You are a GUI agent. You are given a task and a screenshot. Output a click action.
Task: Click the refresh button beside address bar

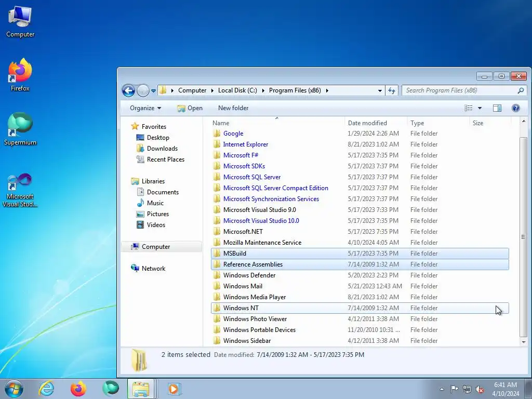(x=392, y=90)
